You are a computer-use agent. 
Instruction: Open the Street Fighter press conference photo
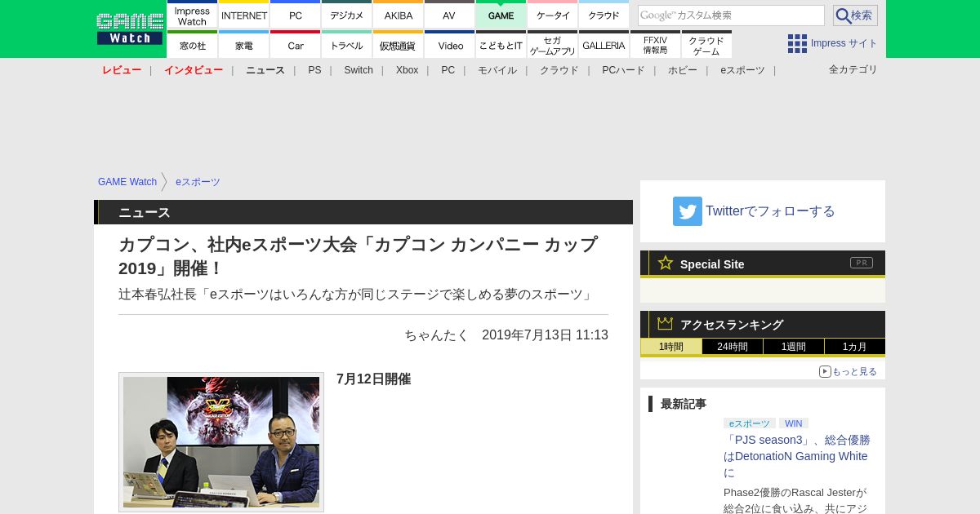pyautogui.click(x=221, y=442)
